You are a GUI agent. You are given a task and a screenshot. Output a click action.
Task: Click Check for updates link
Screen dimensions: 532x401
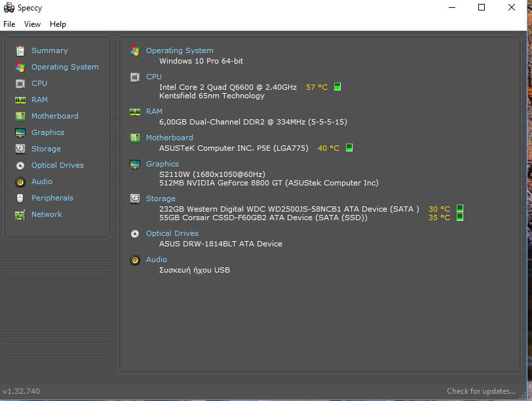pyautogui.click(x=481, y=391)
